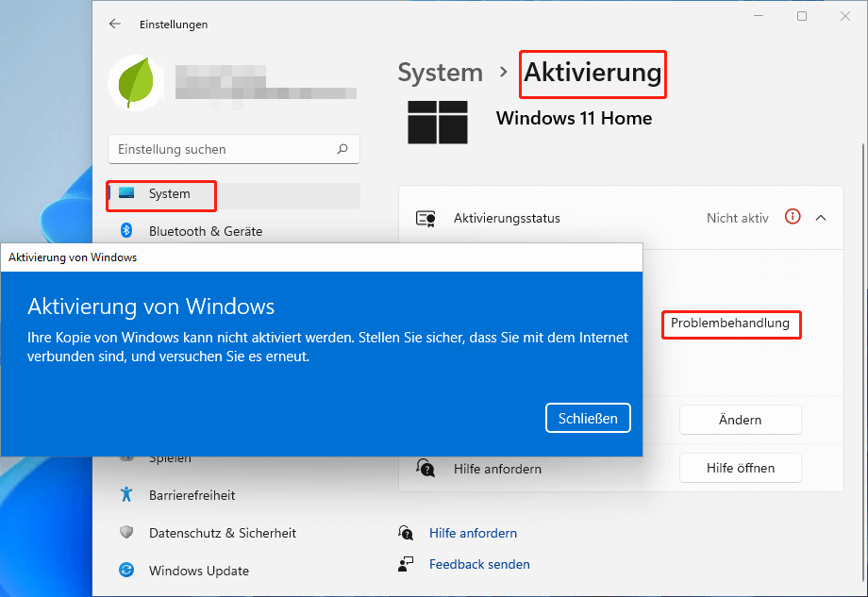The image size is (868, 597).
Task: Click the Hilfe öffnen button
Action: tap(740, 468)
